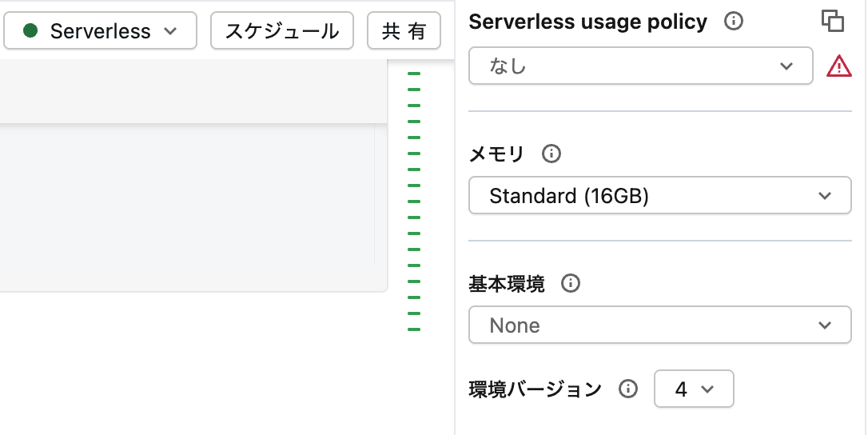The height and width of the screenshot is (435, 868).
Task: Change the environment version 4 selector
Action: coord(695,389)
